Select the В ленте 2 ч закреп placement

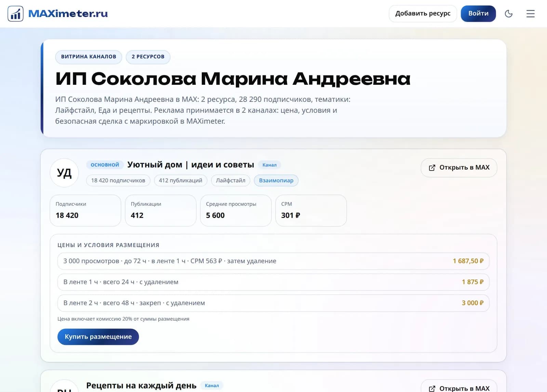273,303
